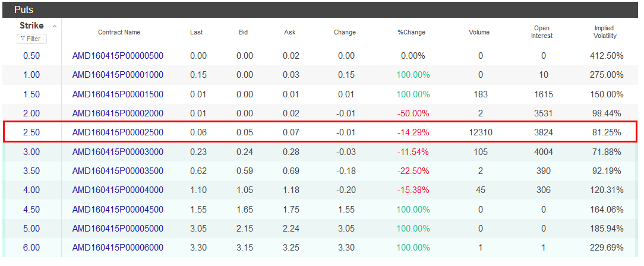Open contract AMD160415P00001500
644x266 pixels.
[x=118, y=94]
